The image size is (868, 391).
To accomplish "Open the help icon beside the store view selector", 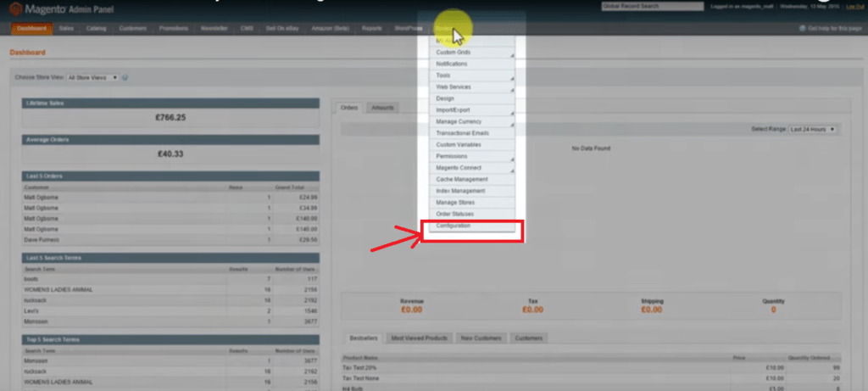I will pos(125,77).
